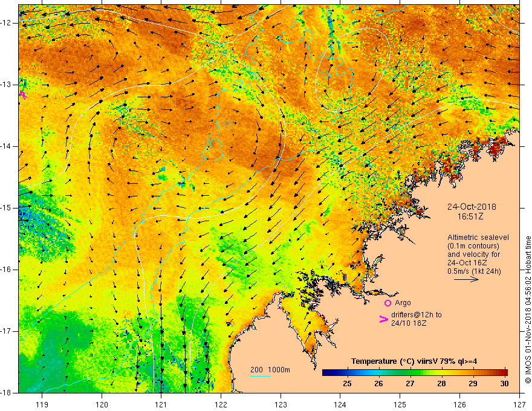Click colorbar tick label 25

coord(347,384)
